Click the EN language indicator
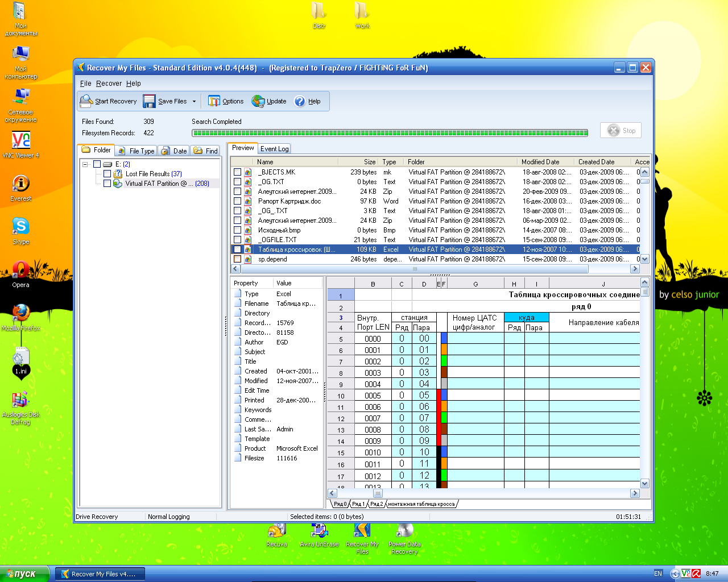 [658, 573]
